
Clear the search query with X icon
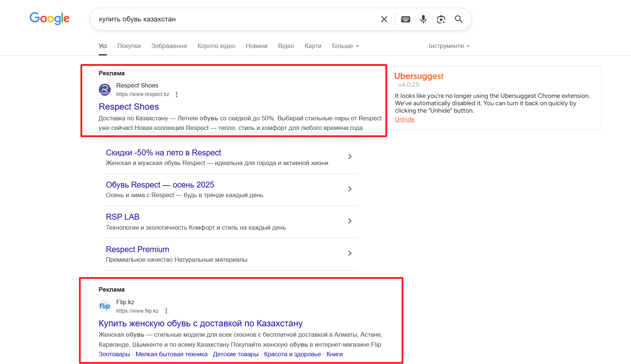[x=384, y=19]
